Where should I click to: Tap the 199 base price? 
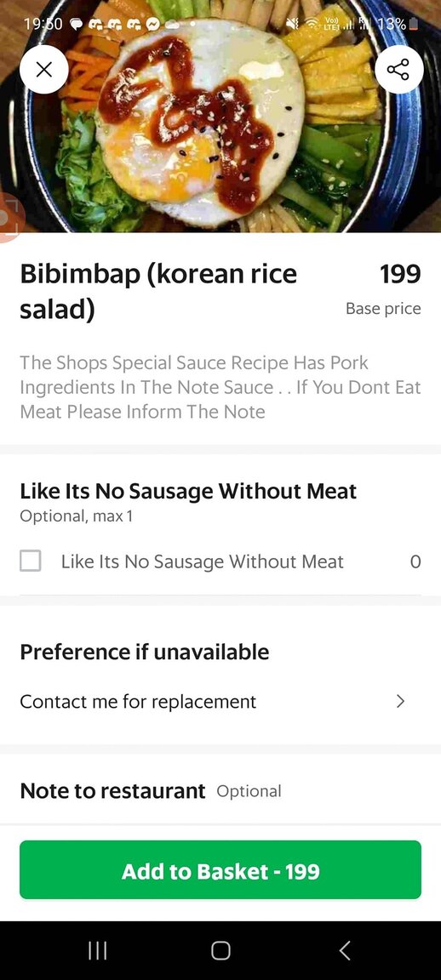[400, 274]
